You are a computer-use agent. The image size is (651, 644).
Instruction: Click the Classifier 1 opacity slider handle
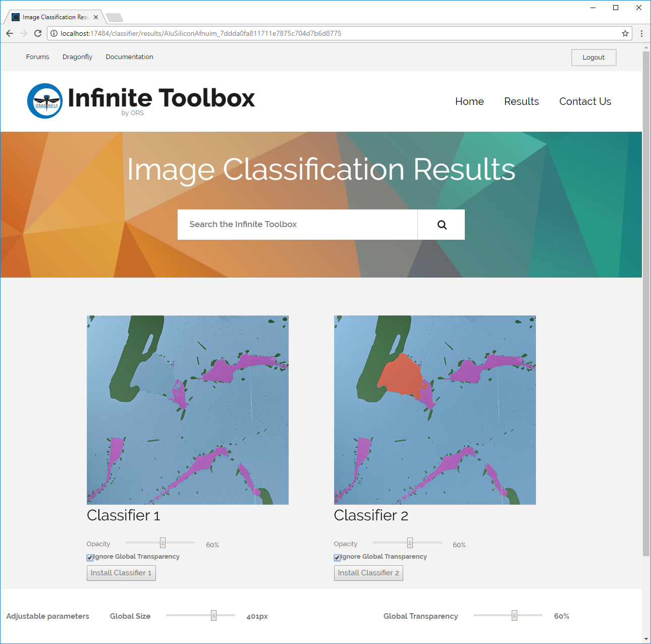click(162, 543)
